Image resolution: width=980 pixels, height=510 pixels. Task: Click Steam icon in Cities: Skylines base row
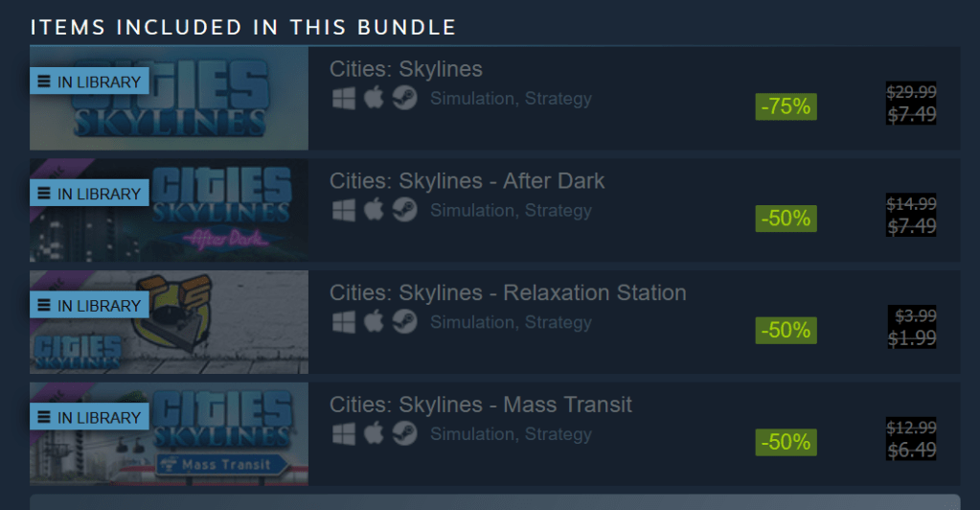tap(404, 98)
